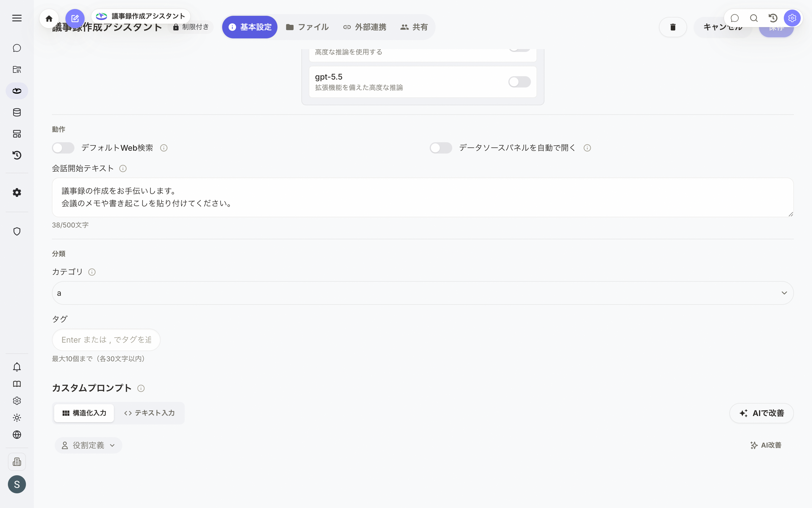Open the hamburger menu
Screen dimensions: 812x508
(17, 18)
